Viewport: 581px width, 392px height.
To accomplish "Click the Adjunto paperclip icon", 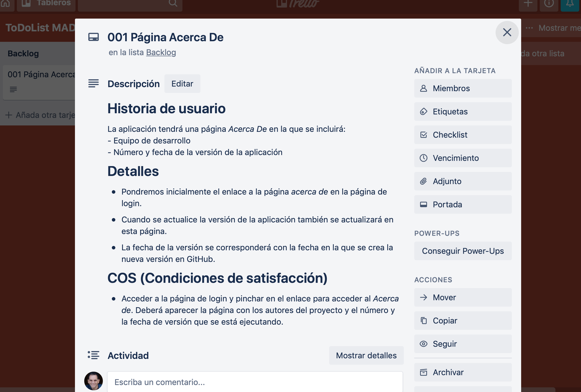I will pos(424,181).
